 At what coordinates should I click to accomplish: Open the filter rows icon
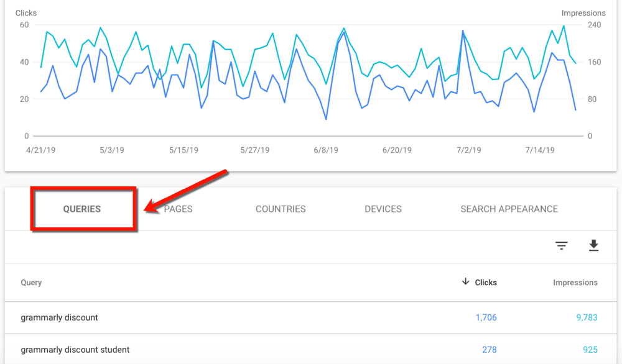tap(561, 245)
